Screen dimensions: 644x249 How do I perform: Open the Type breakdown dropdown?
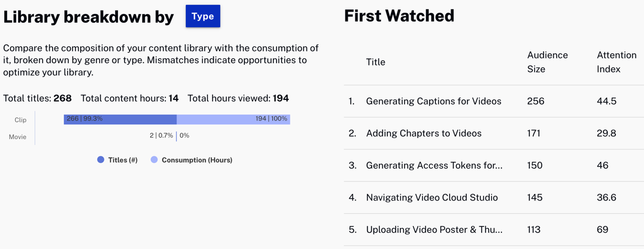(203, 16)
